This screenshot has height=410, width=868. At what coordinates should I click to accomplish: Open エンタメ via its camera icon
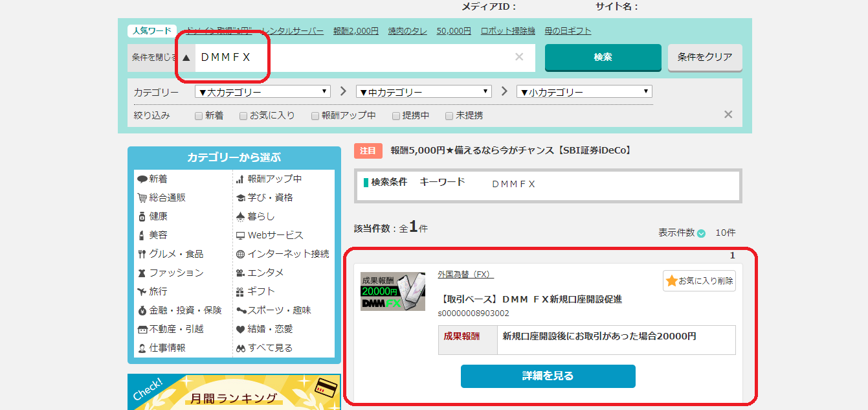pyautogui.click(x=240, y=273)
